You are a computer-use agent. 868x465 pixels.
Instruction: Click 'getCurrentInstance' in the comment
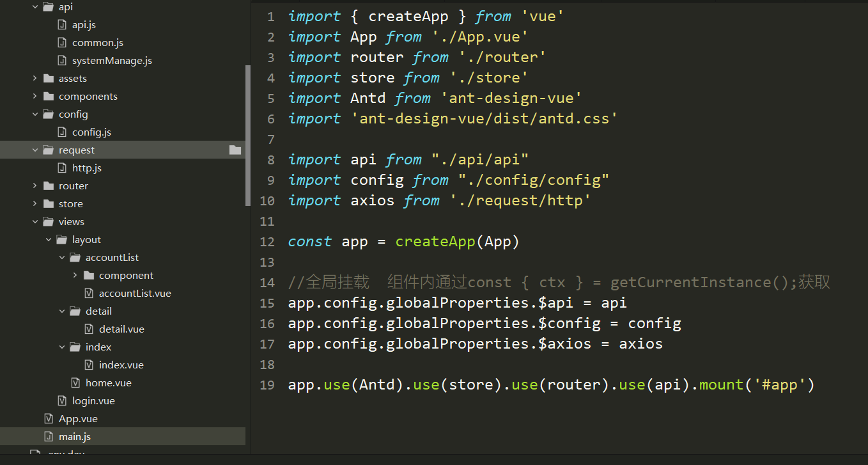click(x=691, y=283)
